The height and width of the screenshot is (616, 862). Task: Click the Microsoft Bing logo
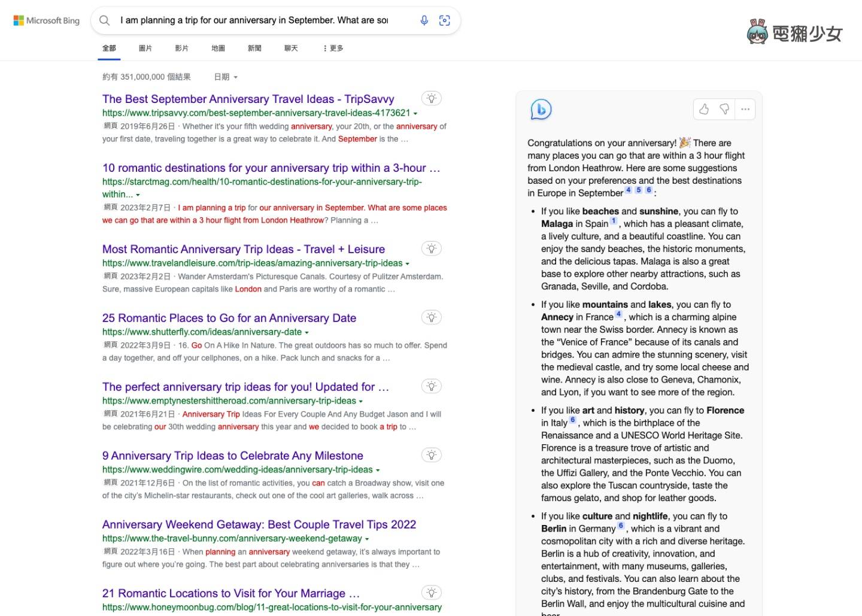coord(46,20)
